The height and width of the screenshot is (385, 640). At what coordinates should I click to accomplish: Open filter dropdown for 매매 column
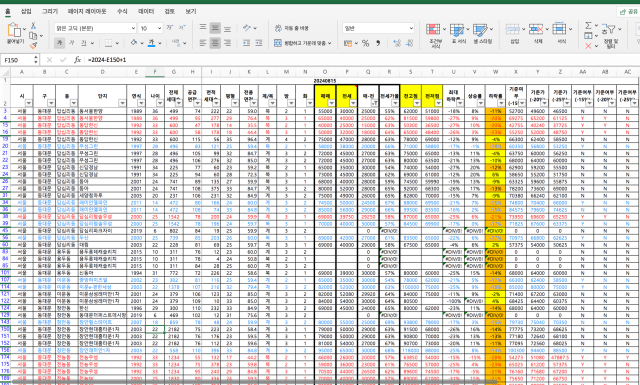point(331,103)
